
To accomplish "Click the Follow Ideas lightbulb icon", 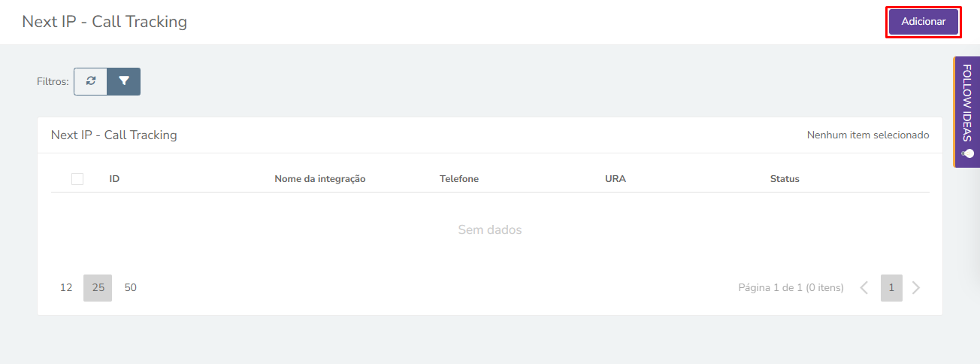I will pos(968,153).
